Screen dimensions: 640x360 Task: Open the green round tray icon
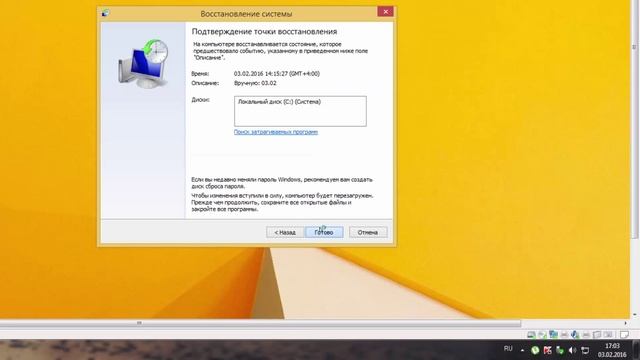(x=535, y=350)
